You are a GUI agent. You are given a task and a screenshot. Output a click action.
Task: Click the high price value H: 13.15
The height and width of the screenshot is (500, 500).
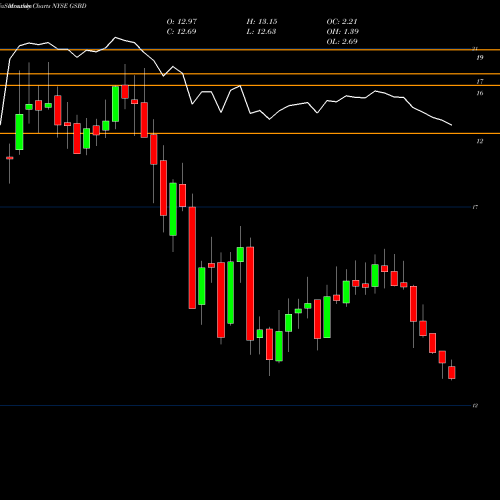pos(262,22)
